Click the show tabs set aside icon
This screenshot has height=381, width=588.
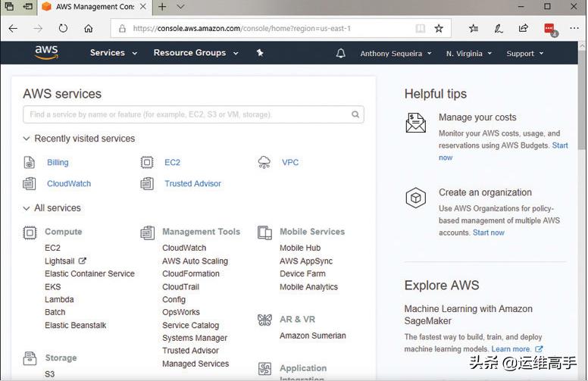coord(9,6)
